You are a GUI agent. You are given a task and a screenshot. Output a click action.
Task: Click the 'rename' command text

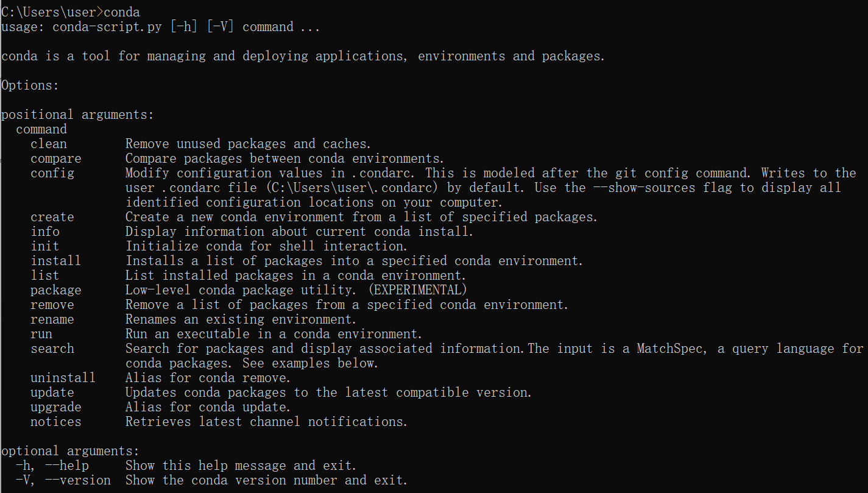(52, 319)
